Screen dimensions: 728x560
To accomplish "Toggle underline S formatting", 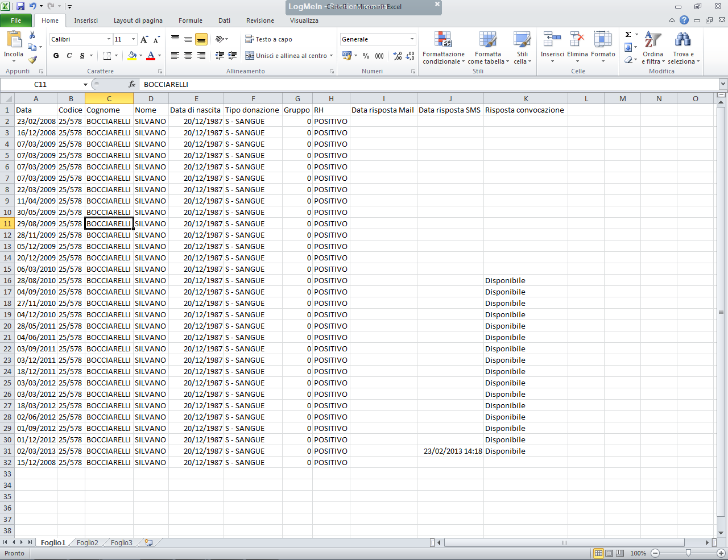I will click(x=82, y=56).
